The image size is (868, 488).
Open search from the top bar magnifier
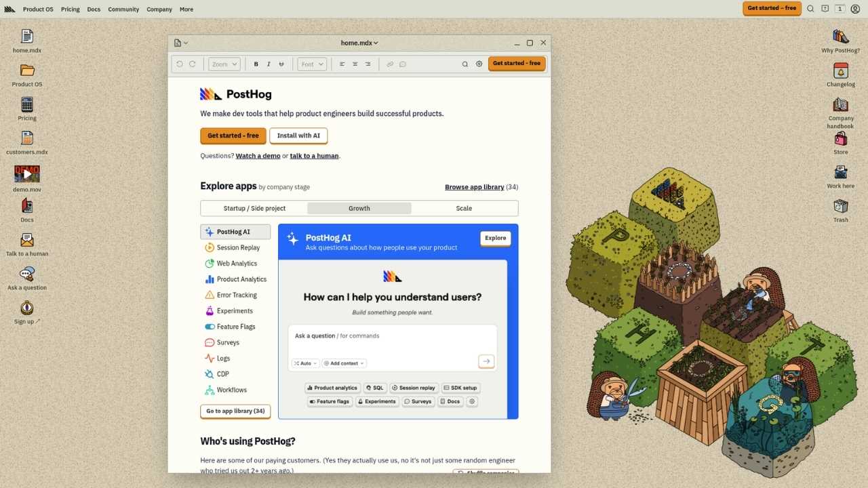tap(810, 9)
